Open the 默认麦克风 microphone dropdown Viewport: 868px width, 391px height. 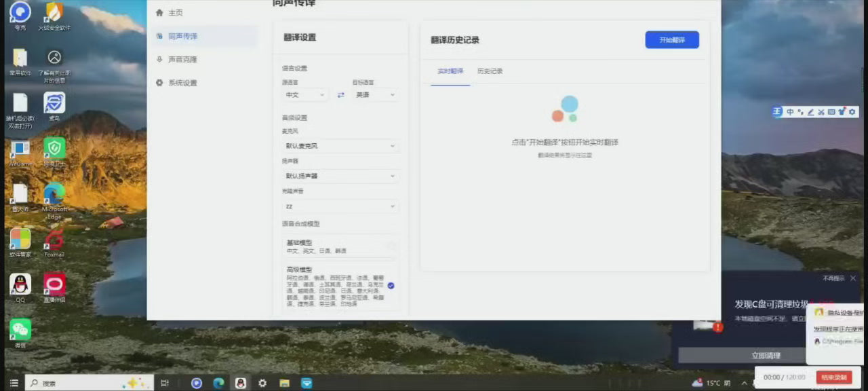340,146
